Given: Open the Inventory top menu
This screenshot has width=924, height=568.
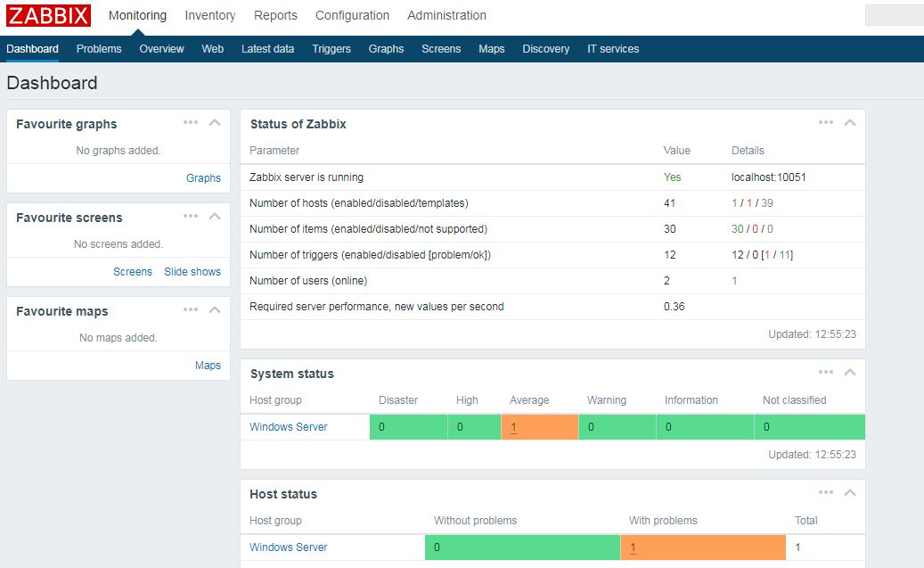Looking at the screenshot, I should pyautogui.click(x=209, y=15).
